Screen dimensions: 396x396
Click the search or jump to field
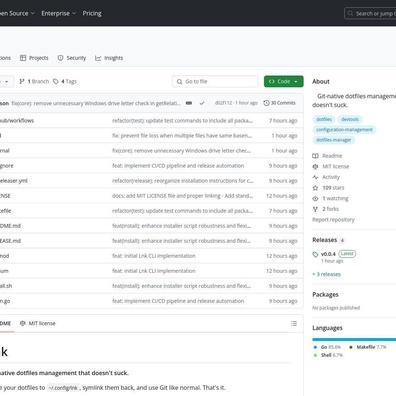point(370,13)
